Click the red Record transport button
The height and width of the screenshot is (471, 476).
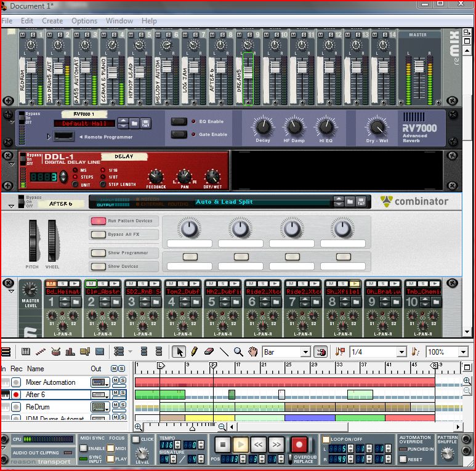(299, 445)
